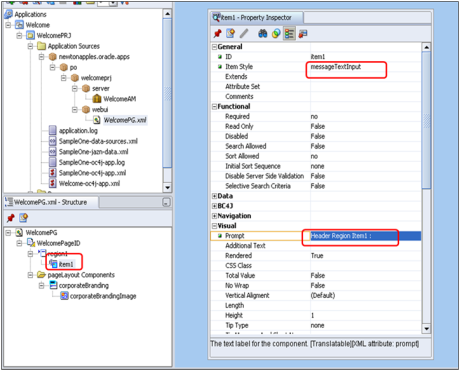The height and width of the screenshot is (371, 460).
Task: Switch to item1 - Property Inspector tab
Action: (x=257, y=17)
